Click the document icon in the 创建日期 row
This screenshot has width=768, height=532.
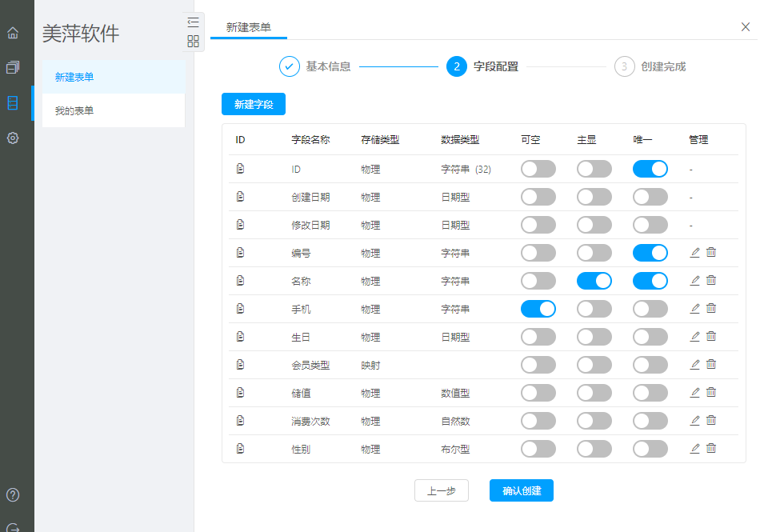241,197
